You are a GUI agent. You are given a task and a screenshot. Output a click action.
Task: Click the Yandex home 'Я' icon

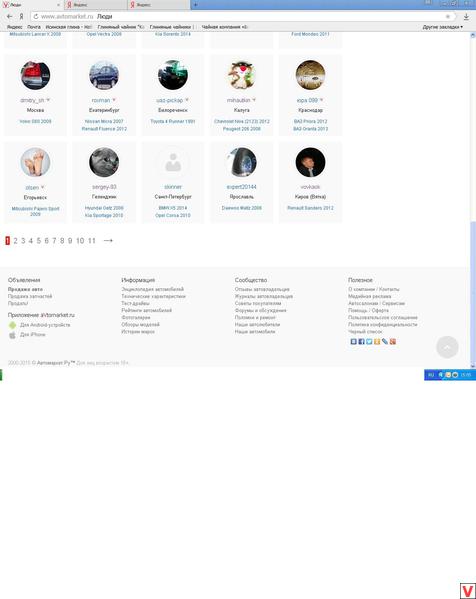coord(21,16)
